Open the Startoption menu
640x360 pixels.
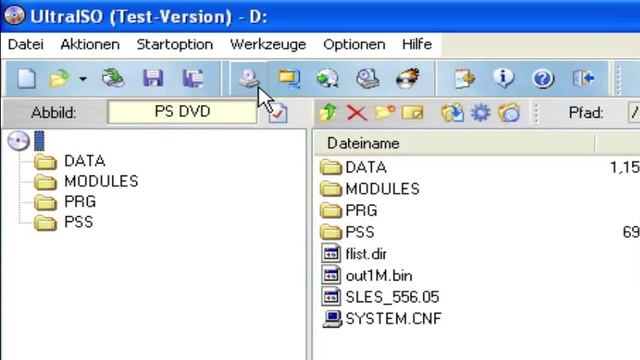click(x=175, y=44)
